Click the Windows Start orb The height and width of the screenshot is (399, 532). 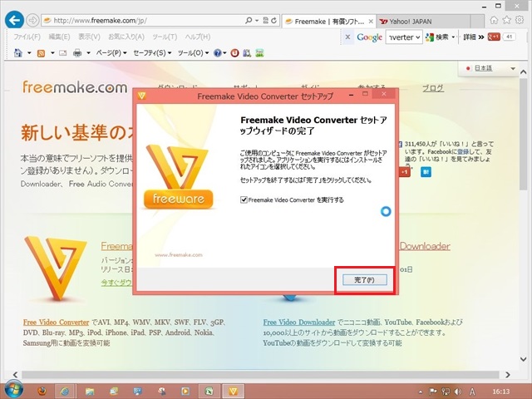click(12, 390)
